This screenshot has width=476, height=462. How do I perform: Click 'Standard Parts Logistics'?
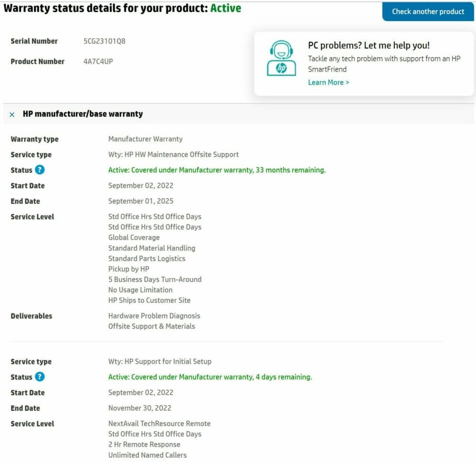pos(147,258)
